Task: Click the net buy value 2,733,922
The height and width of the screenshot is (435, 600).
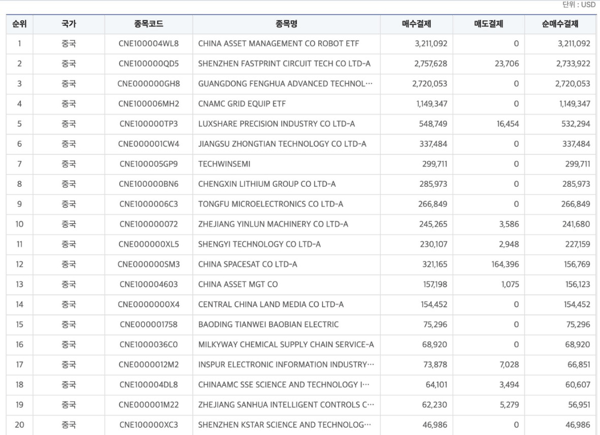Action: tap(573, 64)
